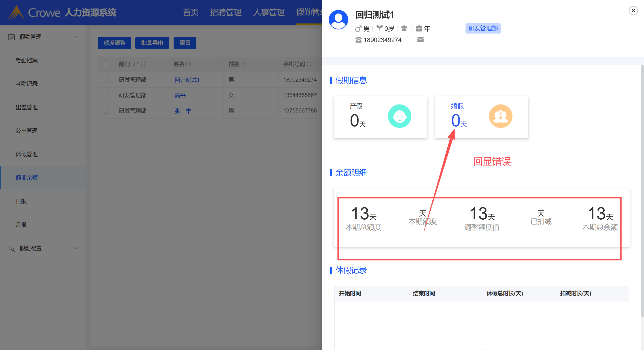This screenshot has width=644, height=350.
Task: Select the 婚假 leave card
Action: (x=481, y=117)
